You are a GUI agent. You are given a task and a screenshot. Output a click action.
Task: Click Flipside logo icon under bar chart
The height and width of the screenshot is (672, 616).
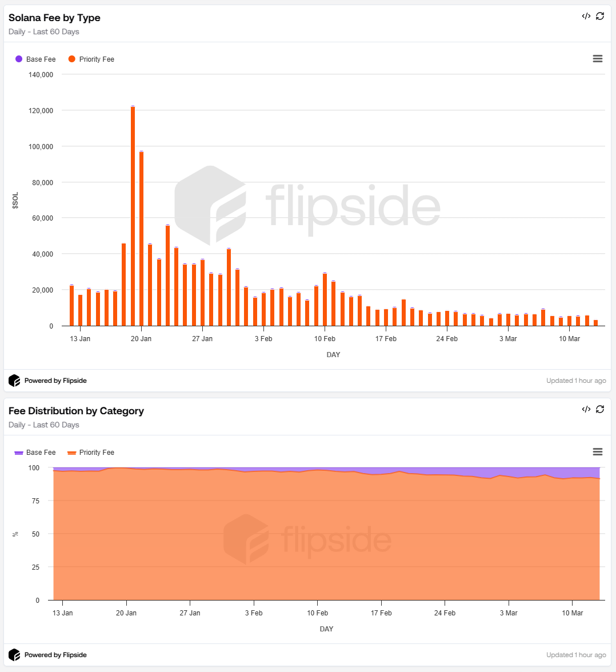click(14, 381)
